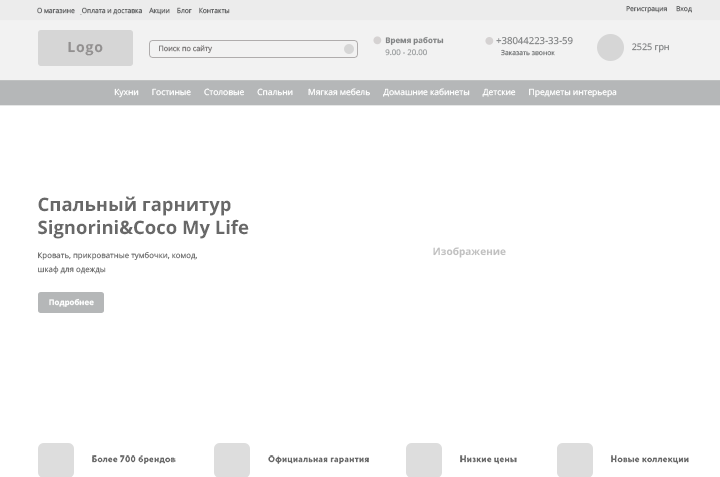Click the icon next to Официальная гарантия

pos(232,460)
